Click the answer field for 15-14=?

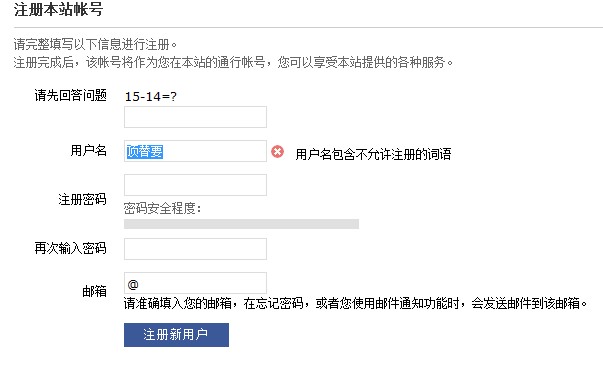point(195,117)
